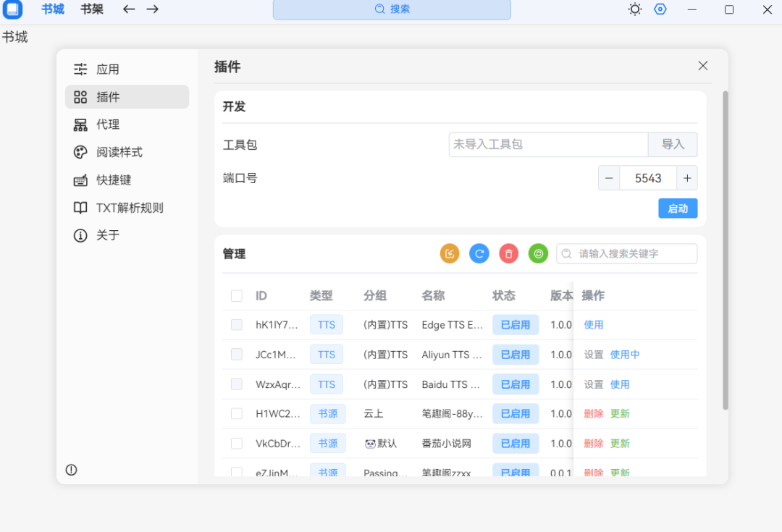782x532 pixels.
Task: Switch to the 书架 tab
Action: (x=91, y=9)
